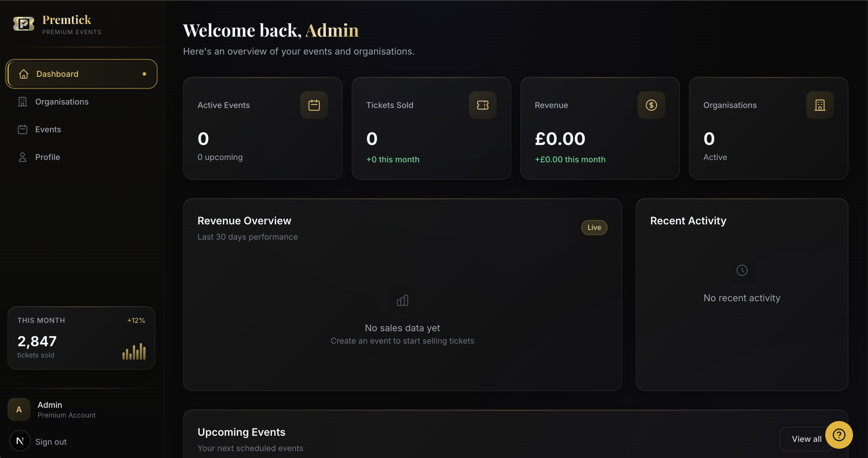Image resolution: width=868 pixels, height=458 pixels.
Task: Click the View all button for Upcoming Events
Action: tap(806, 439)
